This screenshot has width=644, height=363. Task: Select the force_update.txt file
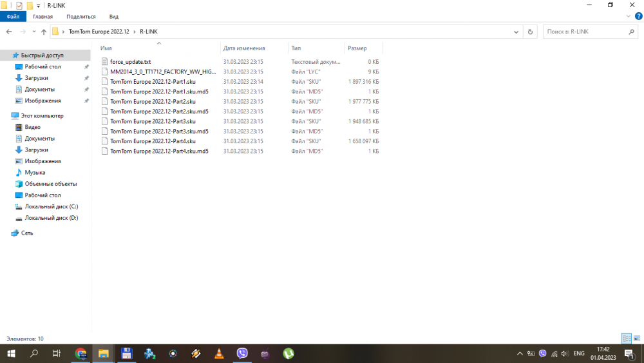[x=130, y=62]
